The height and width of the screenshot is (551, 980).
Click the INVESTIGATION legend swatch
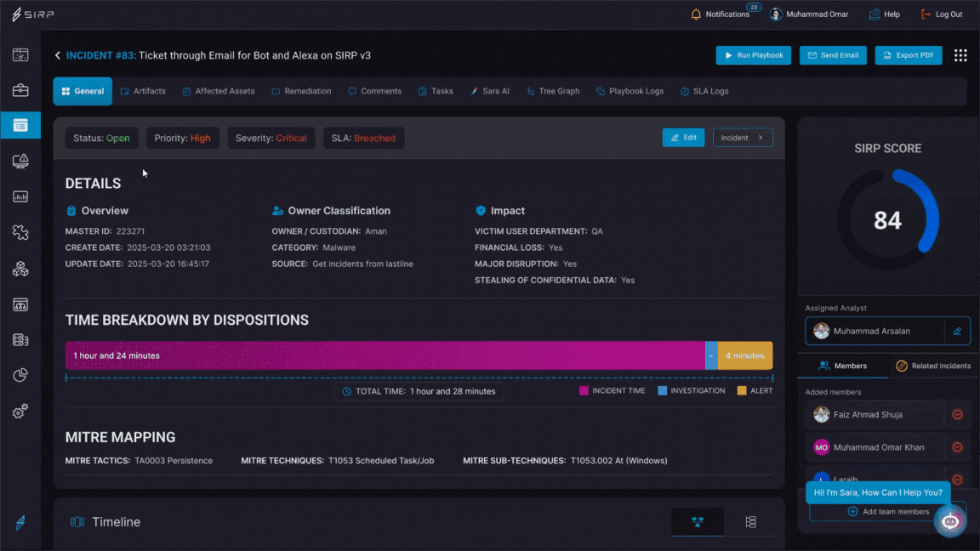tap(662, 390)
